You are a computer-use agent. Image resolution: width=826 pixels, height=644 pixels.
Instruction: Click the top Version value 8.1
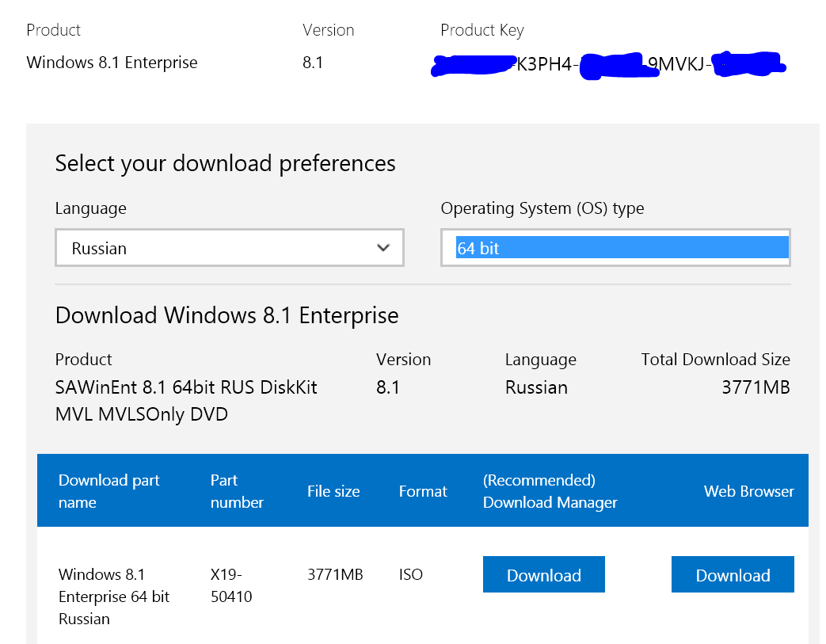312,63
